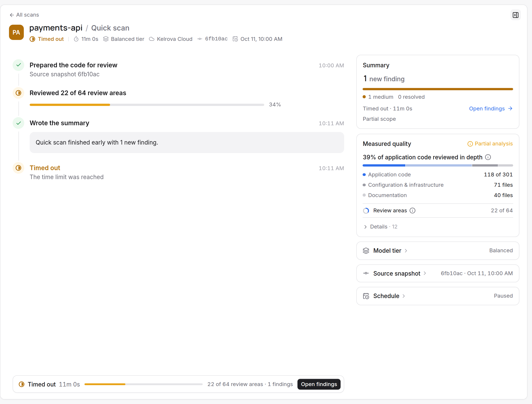
Task: Expand the Details · 12 section
Action: click(381, 227)
